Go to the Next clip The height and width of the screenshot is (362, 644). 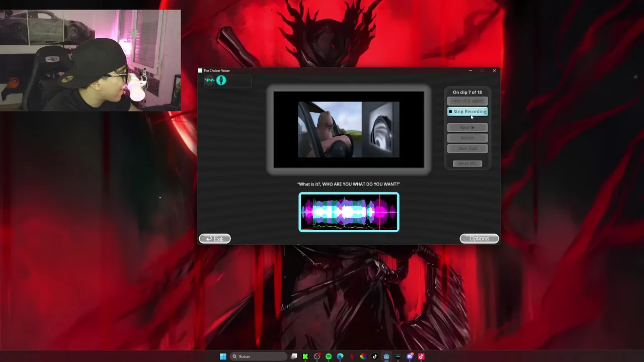click(x=467, y=128)
